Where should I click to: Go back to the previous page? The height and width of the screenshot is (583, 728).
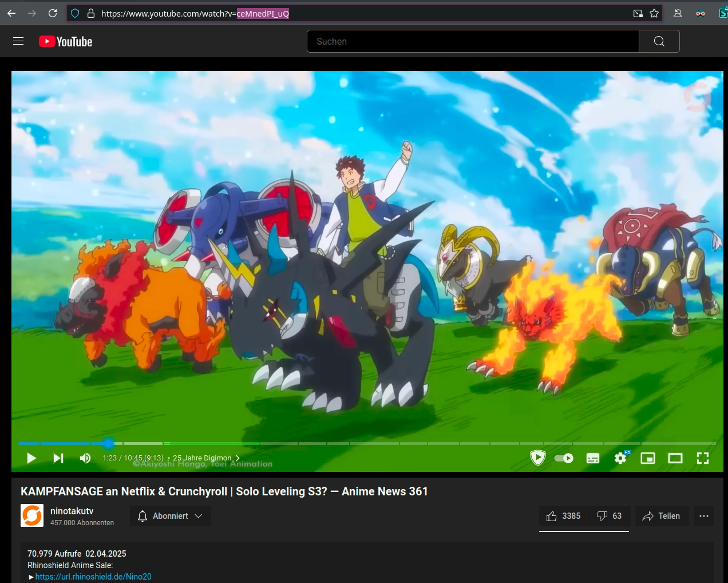[11, 13]
